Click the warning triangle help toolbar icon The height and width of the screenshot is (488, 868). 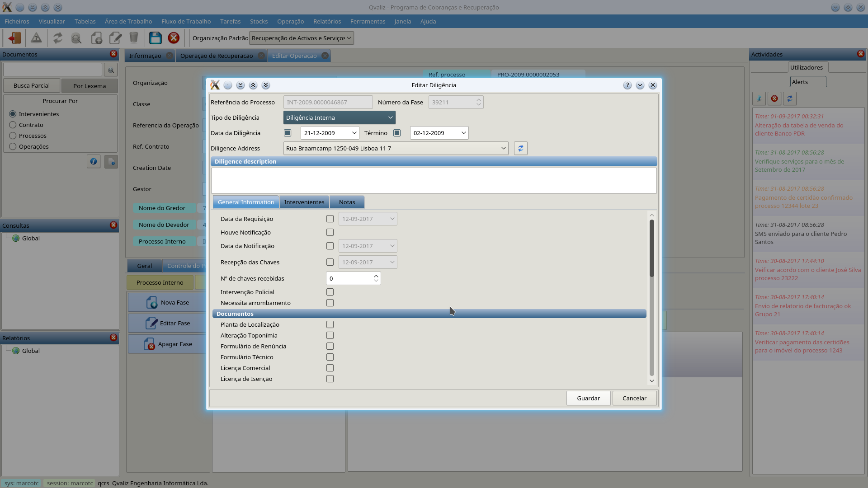click(x=36, y=38)
